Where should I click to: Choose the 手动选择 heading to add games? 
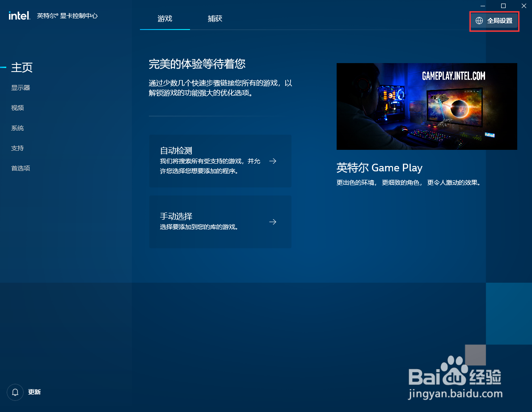(x=176, y=216)
